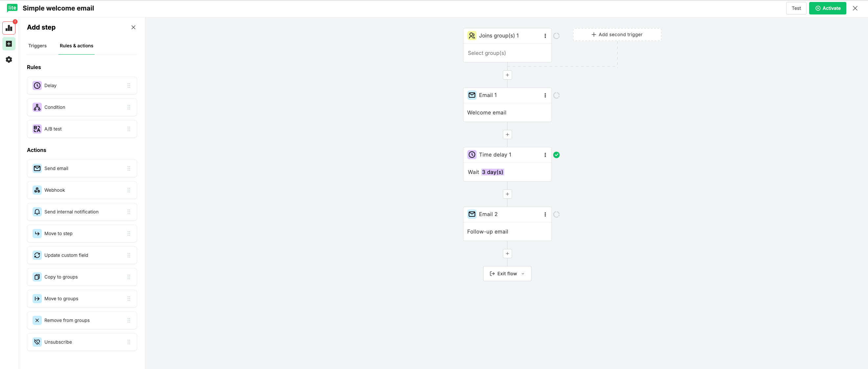Screen dimensions: 868x369
Task: Click the notification bell icon
Action: (37, 212)
